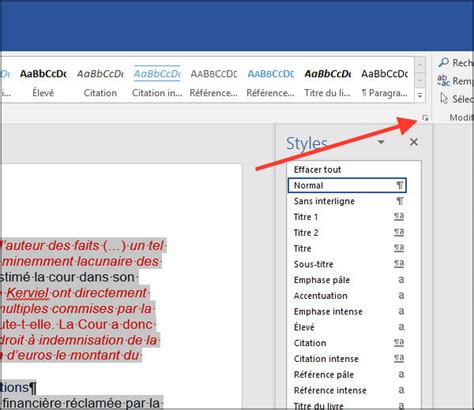This screenshot has width=474, height=410.
Task: Click the word Kerviel in the document
Action: pyautogui.click(x=28, y=293)
